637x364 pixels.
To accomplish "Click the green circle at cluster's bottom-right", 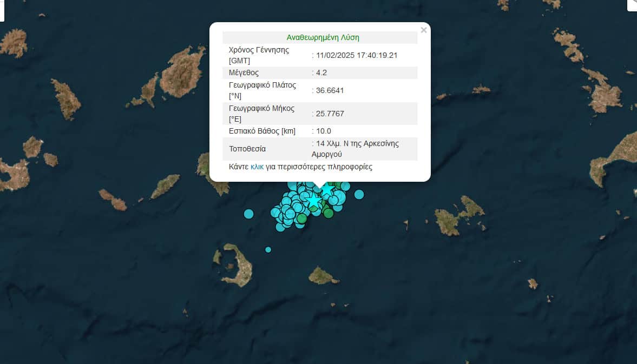I will (x=329, y=213).
